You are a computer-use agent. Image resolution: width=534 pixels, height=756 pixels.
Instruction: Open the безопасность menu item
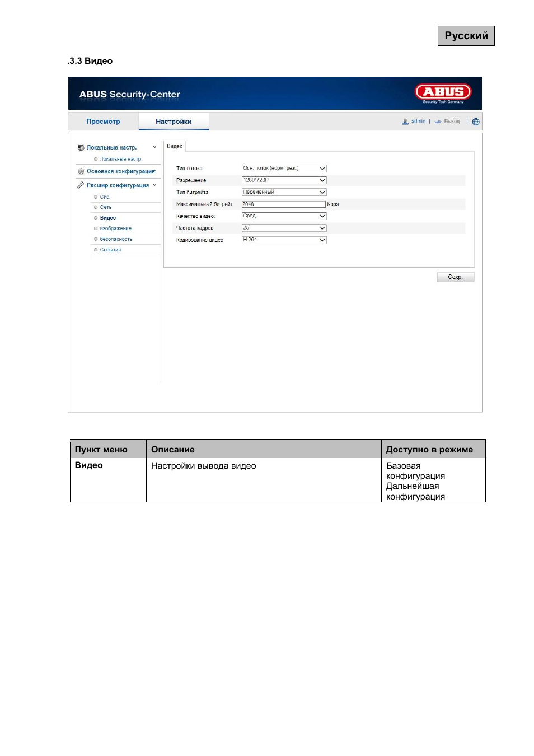point(116,239)
